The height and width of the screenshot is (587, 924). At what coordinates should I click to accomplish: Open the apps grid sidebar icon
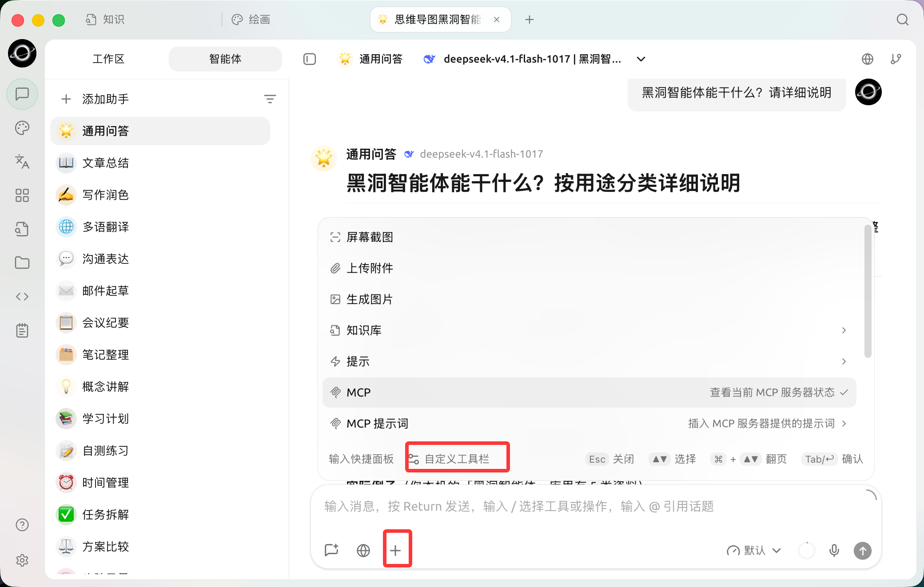point(22,195)
